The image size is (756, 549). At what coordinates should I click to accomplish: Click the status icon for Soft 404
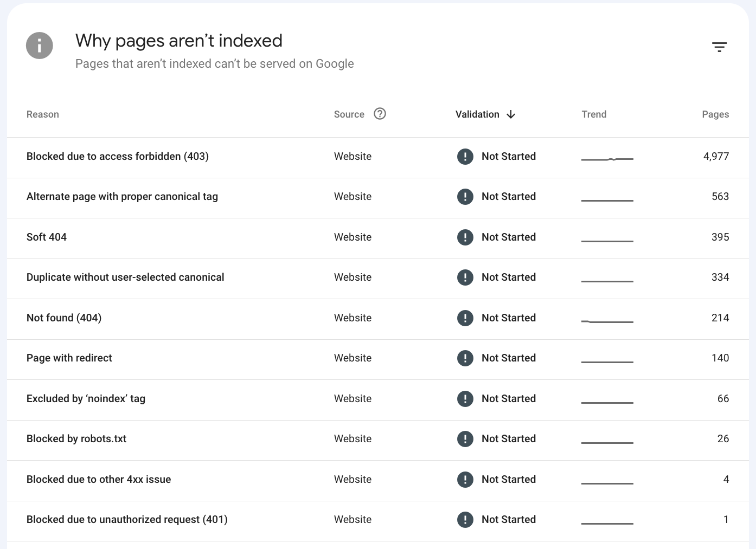465,237
